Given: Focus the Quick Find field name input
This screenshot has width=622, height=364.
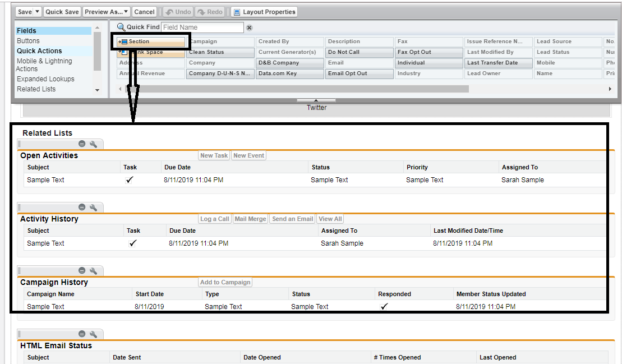Looking at the screenshot, I should coord(202,27).
